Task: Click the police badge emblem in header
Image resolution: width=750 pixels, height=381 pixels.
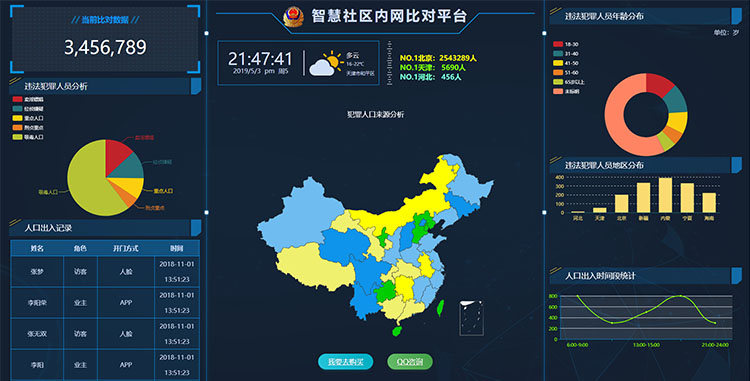Action: (x=293, y=17)
